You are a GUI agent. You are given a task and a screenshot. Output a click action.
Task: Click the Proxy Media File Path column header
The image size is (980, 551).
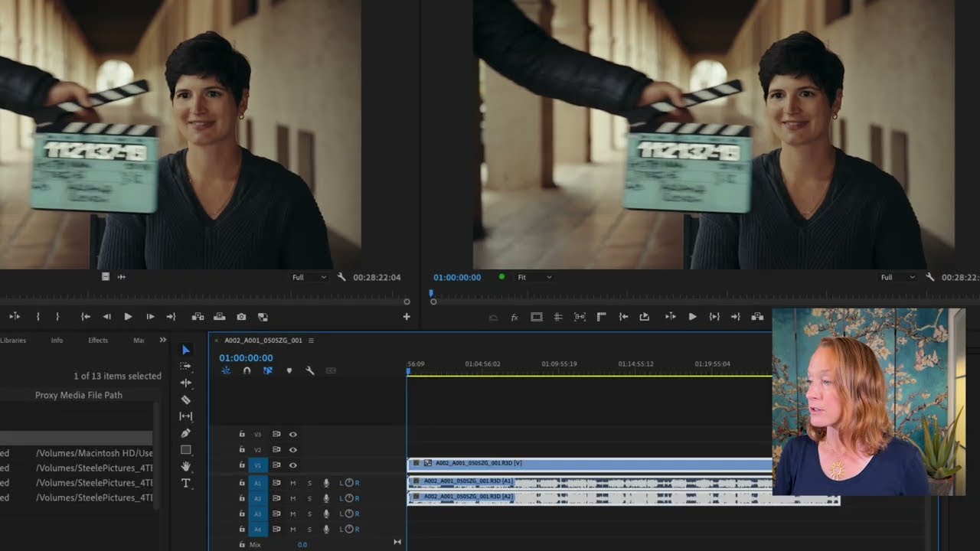(x=78, y=395)
